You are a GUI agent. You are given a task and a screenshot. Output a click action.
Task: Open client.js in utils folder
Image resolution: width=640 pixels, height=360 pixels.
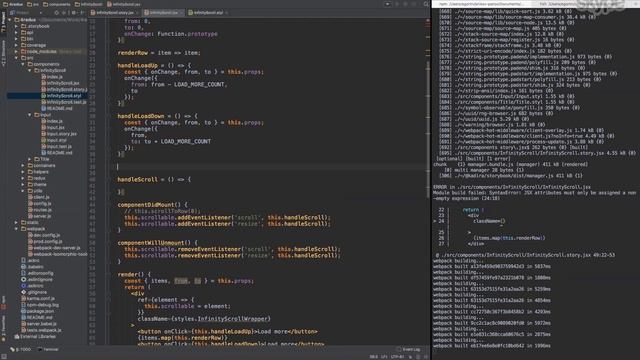39,197
